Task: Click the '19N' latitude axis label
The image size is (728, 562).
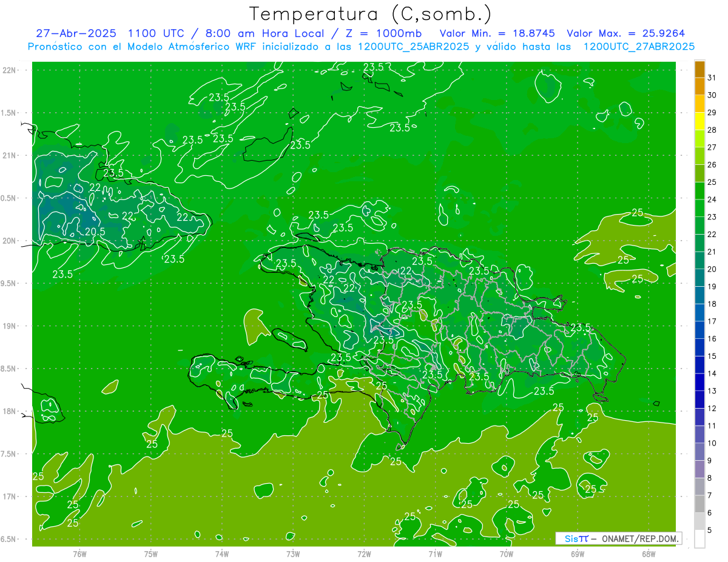Action: (10, 326)
